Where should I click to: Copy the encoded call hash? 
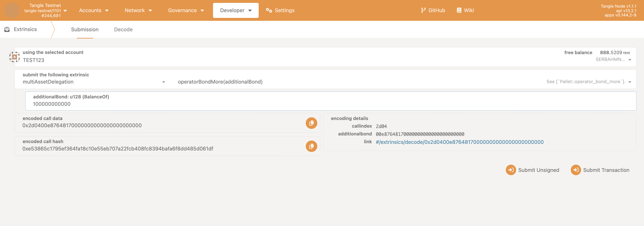[x=311, y=146]
